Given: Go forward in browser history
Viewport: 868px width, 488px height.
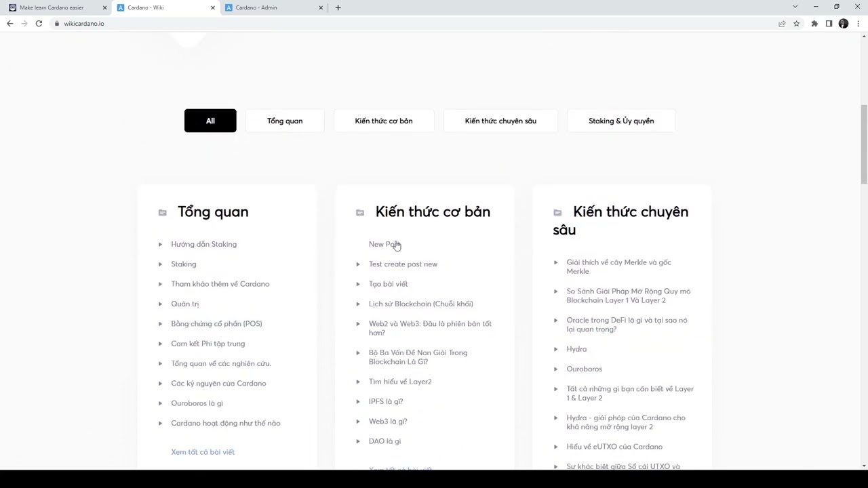Looking at the screenshot, I should [x=24, y=23].
